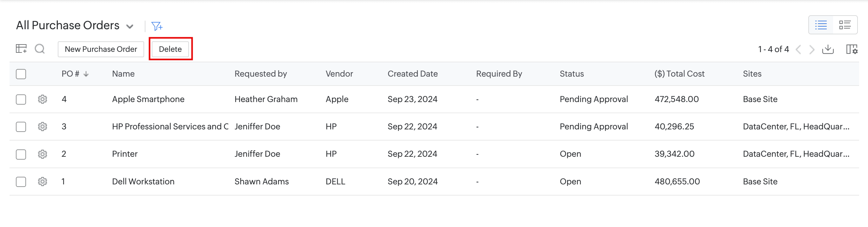Sort by the PO # column arrow
868x227 pixels.
coord(86,74)
